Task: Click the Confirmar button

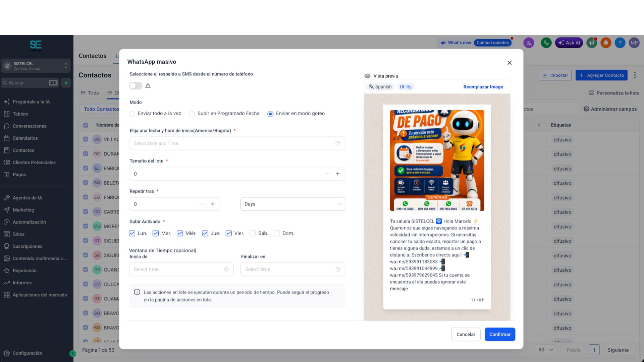Action: (x=500, y=335)
